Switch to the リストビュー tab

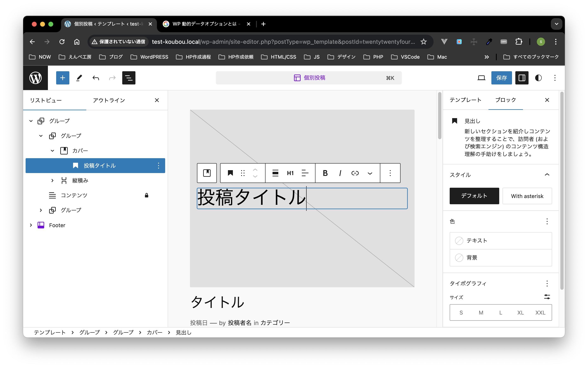tap(46, 100)
